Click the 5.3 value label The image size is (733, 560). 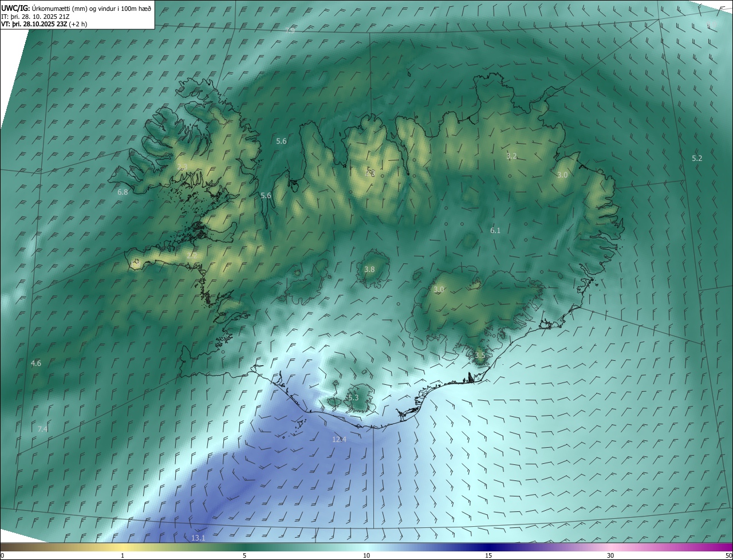(353, 397)
